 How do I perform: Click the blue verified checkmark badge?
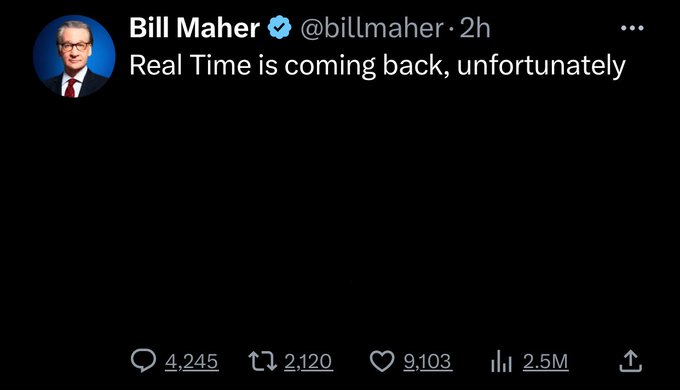point(280,28)
